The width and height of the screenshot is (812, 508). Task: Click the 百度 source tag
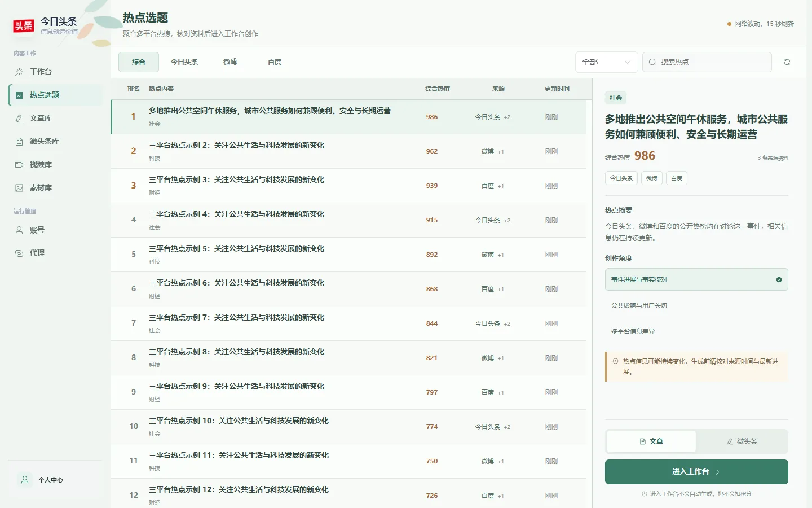[x=677, y=178]
